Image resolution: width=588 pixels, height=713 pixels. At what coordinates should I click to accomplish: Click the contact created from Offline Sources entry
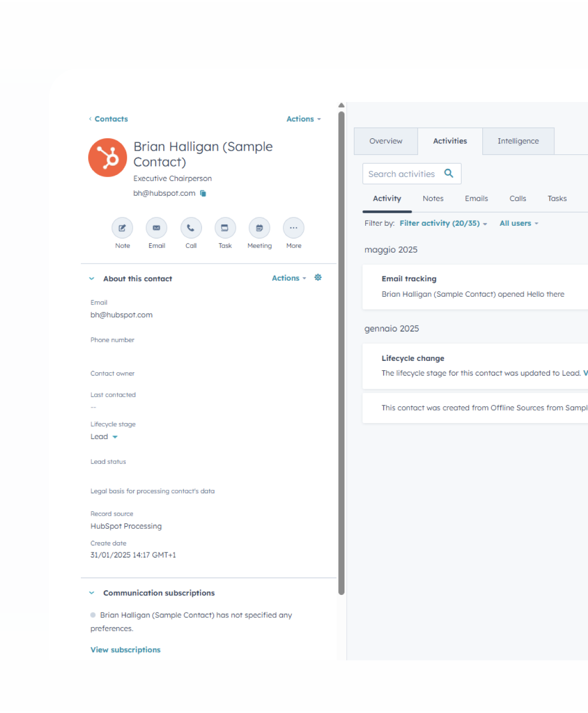475,408
